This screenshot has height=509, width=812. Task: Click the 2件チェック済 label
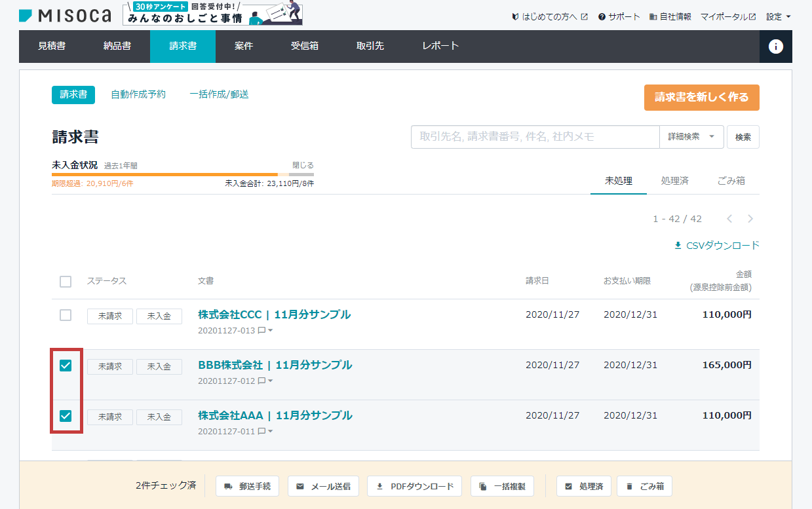click(166, 486)
